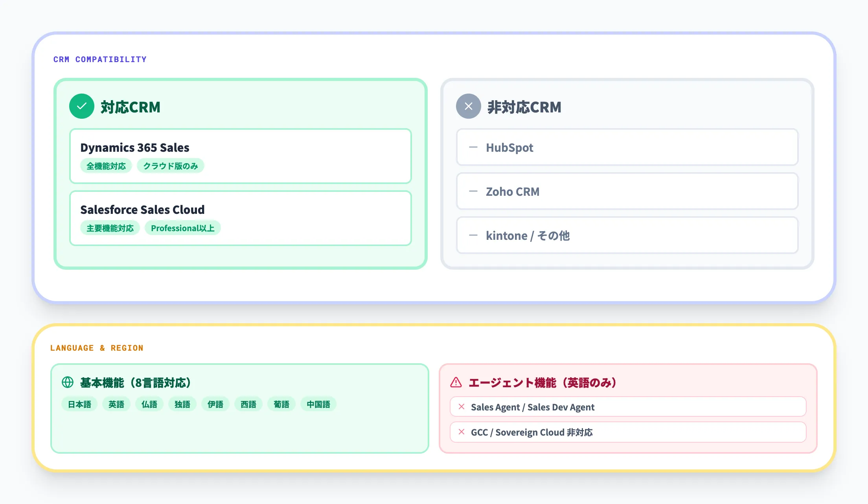This screenshot has width=868, height=504.
Task: Click the minus icon next to HubSpot
Action: (474, 147)
